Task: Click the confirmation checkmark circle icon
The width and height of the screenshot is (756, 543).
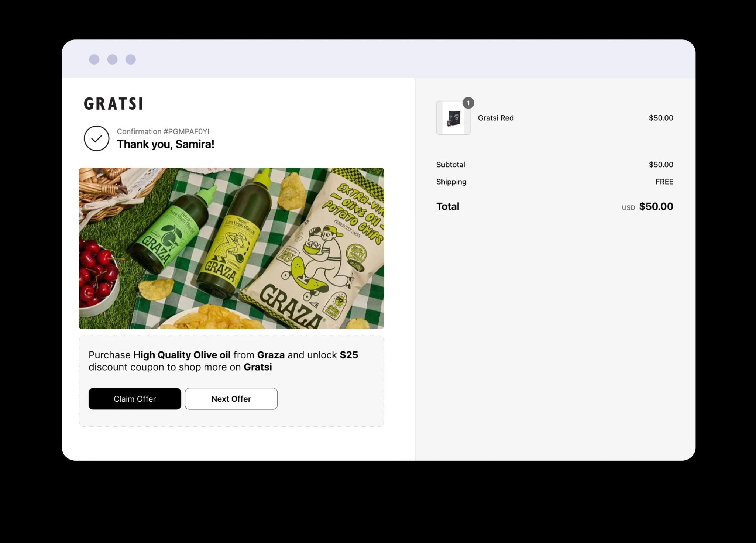Action: tap(96, 138)
